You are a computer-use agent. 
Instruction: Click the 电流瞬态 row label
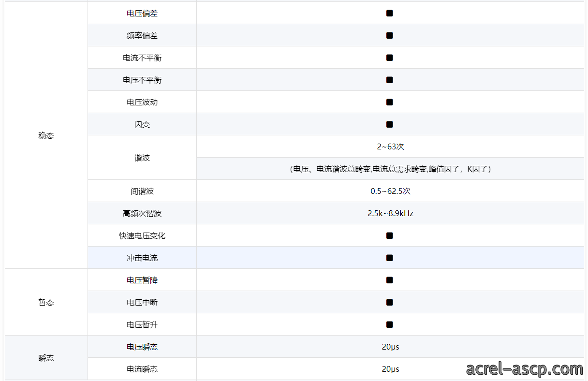[142, 369]
